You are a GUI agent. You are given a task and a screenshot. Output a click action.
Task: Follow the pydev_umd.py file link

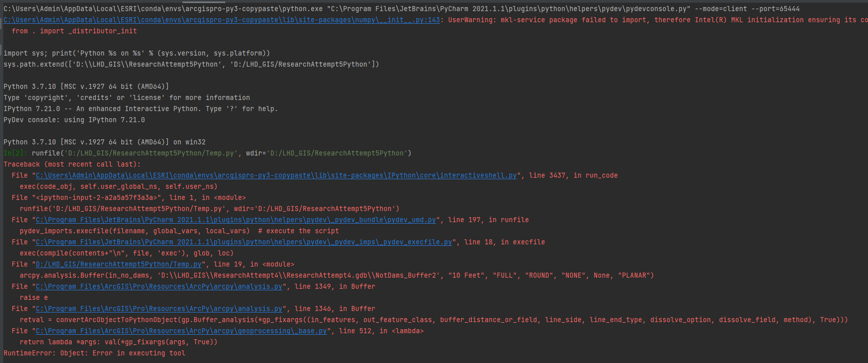(235, 220)
